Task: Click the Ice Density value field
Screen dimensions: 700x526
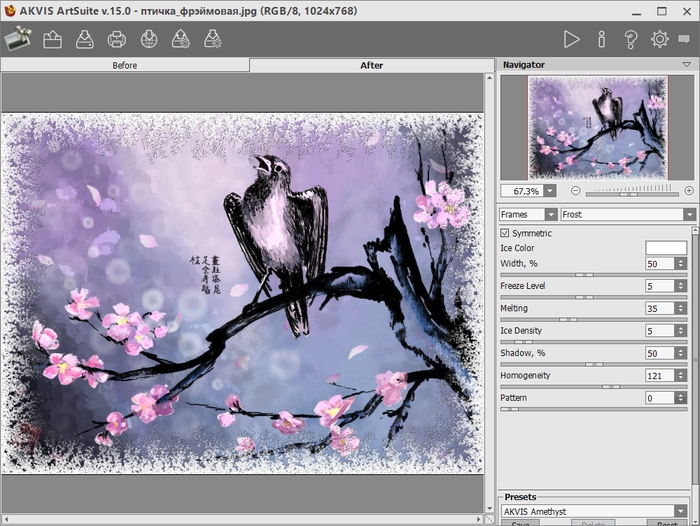Action: (660, 331)
